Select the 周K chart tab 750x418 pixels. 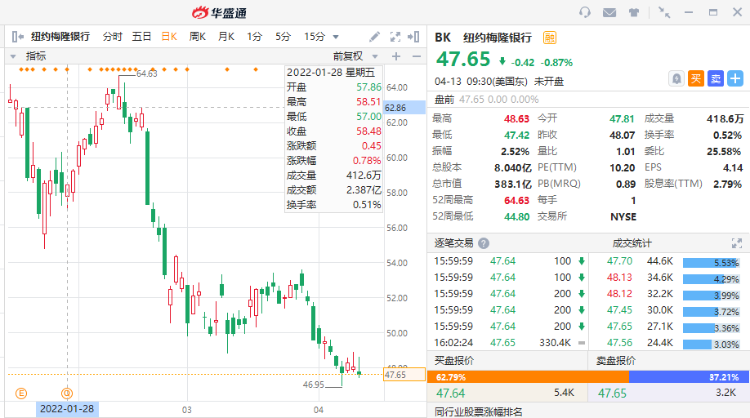point(197,37)
